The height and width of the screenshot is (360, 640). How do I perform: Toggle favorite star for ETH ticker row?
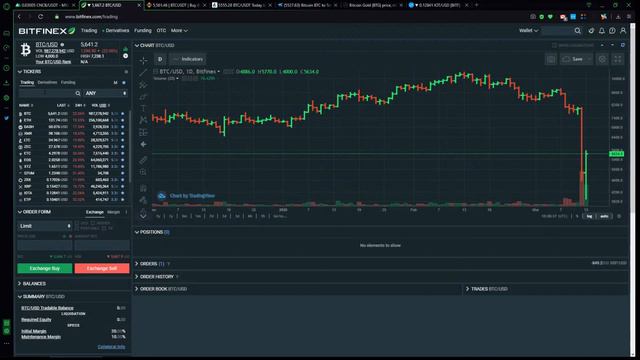click(122, 120)
